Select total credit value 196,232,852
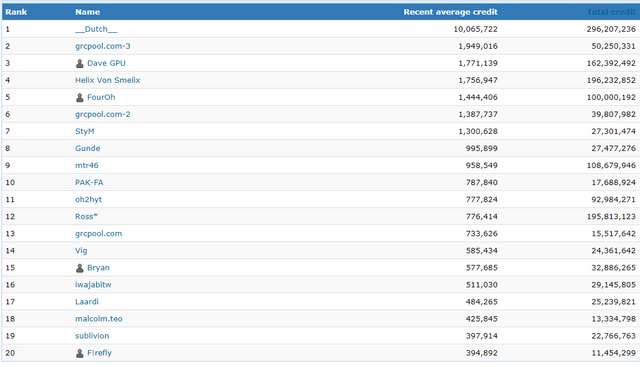 coord(611,80)
